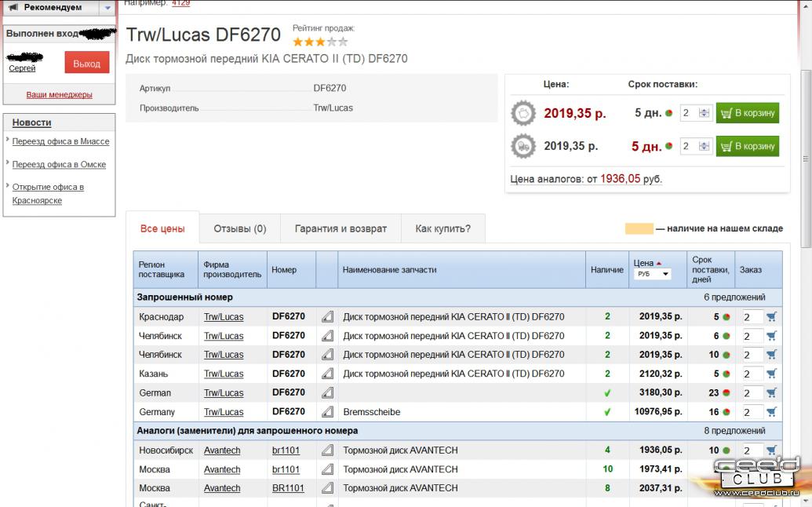
Task: Read news Переезд офиса в Миассе
Action: [x=60, y=141]
